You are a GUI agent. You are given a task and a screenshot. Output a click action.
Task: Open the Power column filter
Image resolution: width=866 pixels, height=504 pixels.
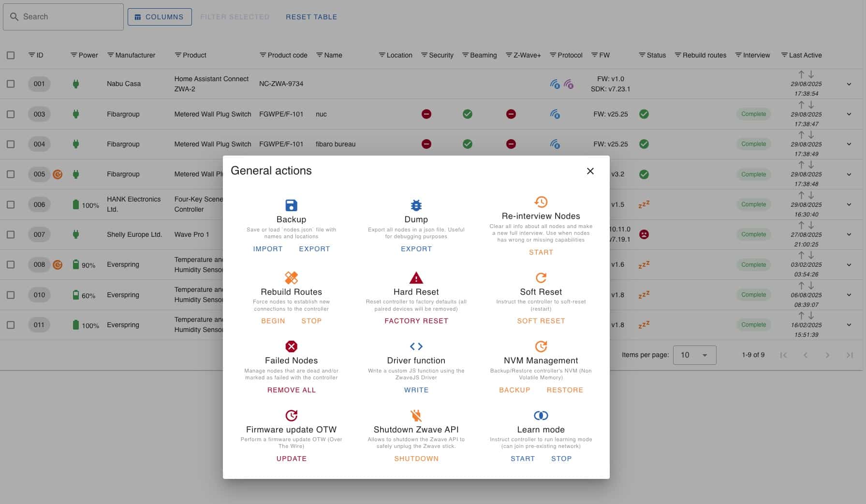pyautogui.click(x=74, y=55)
